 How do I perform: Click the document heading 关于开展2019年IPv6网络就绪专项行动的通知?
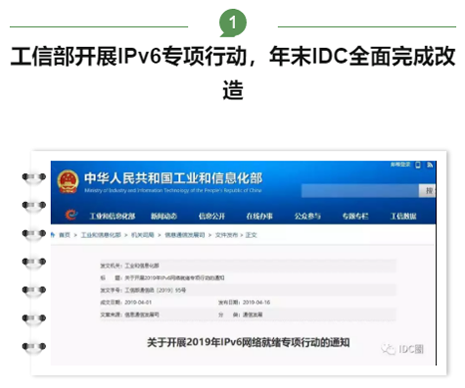coord(248,342)
